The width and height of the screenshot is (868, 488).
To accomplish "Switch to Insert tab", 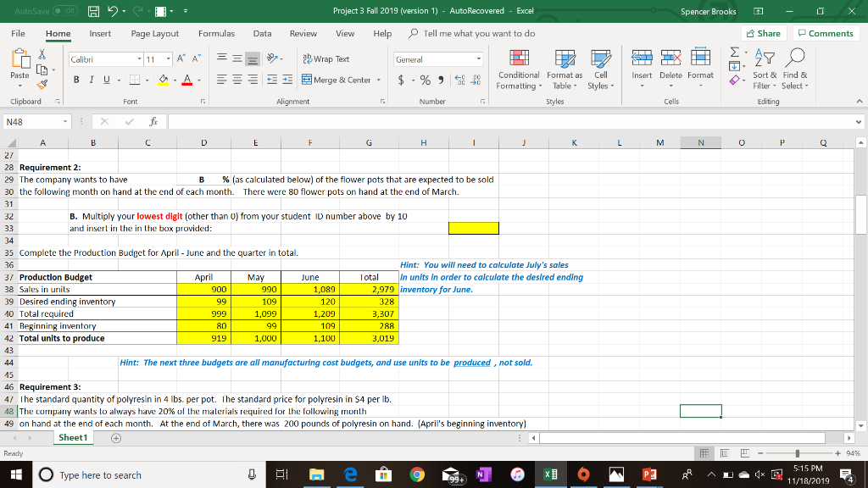I will [x=100, y=33].
